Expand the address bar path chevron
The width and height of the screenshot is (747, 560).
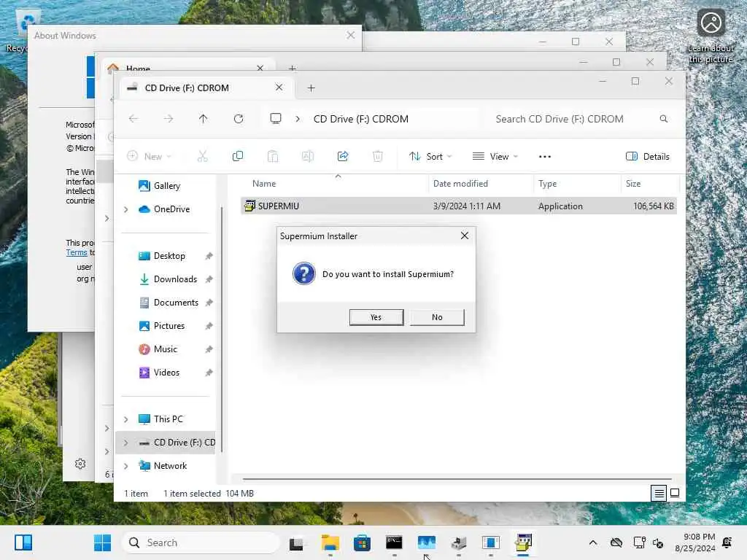(x=298, y=119)
